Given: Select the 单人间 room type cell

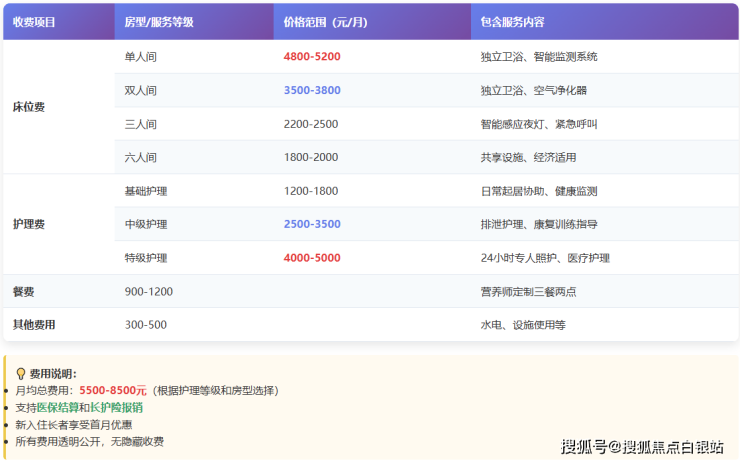Looking at the screenshot, I should pos(140,57).
